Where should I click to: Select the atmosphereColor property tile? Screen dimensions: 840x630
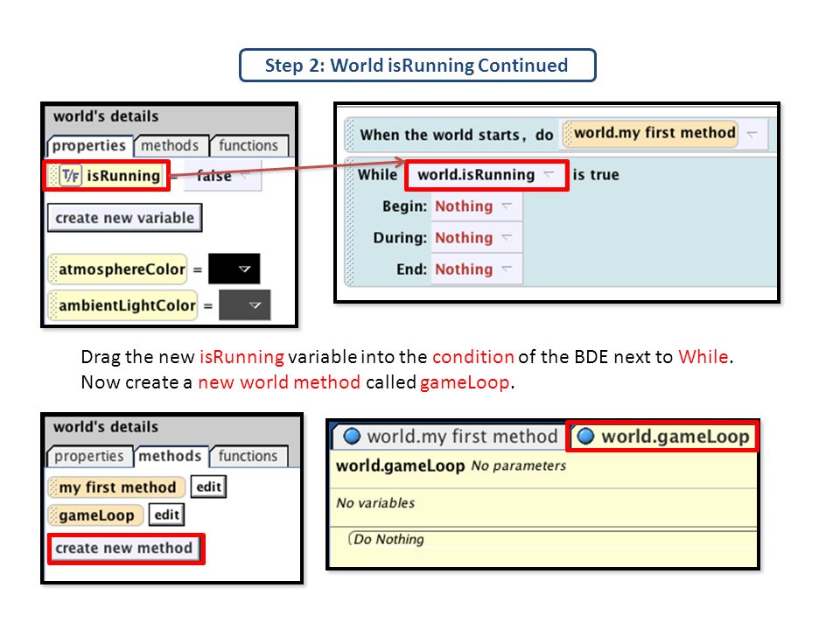(118, 269)
